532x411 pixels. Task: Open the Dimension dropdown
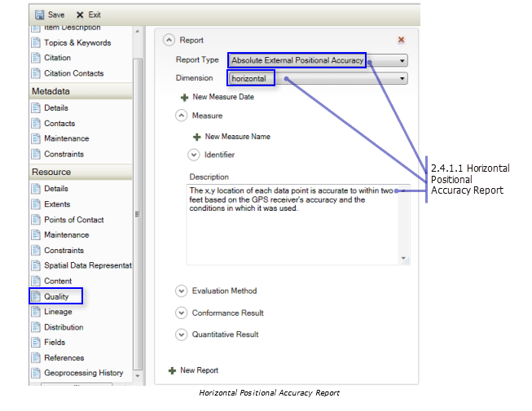[402, 79]
